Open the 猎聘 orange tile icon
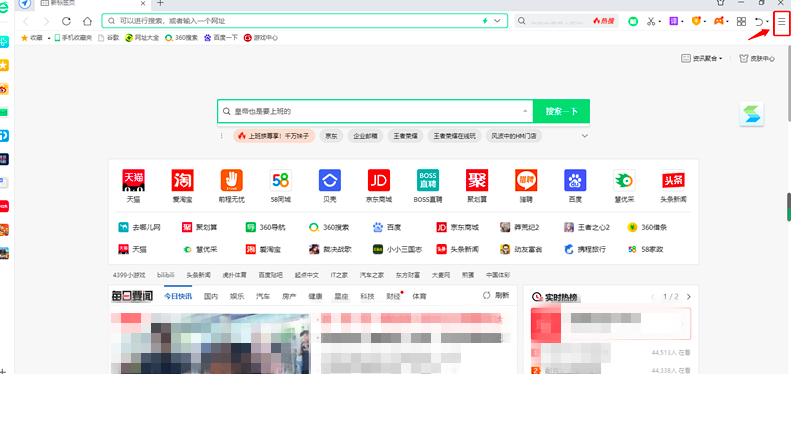 526,180
